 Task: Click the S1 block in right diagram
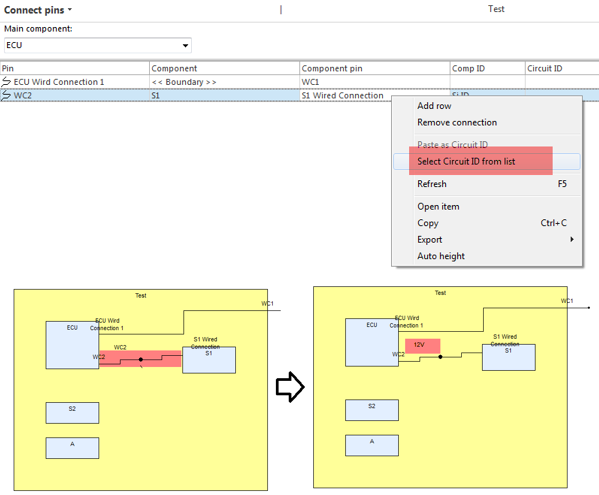[508, 357]
